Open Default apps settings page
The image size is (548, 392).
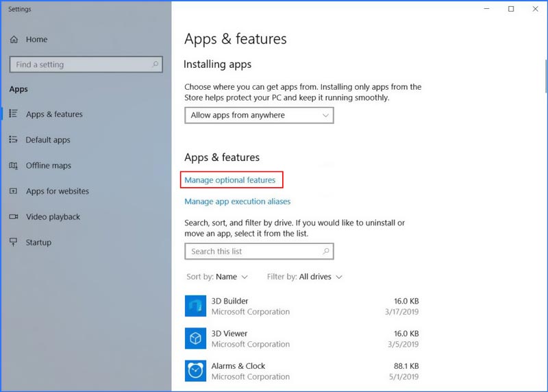click(x=48, y=140)
